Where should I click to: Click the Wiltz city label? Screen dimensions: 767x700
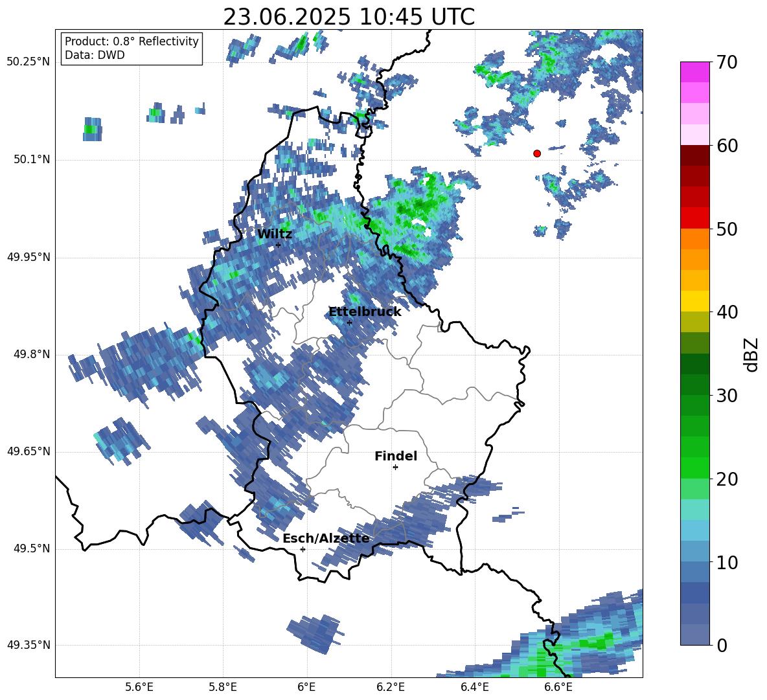tap(275, 234)
